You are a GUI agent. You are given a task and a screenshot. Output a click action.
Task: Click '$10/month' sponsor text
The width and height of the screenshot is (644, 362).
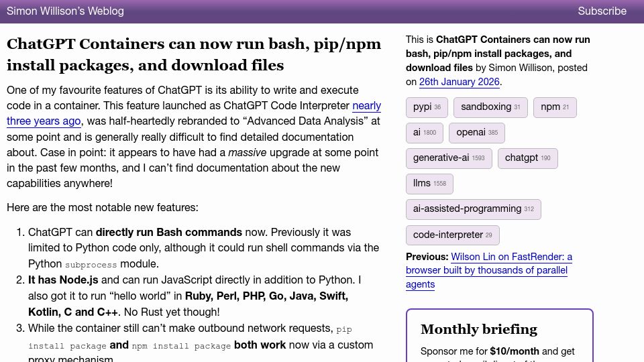click(x=515, y=351)
